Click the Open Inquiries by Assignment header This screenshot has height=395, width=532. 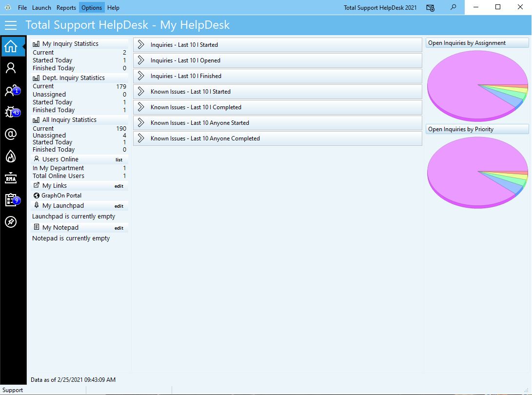477,43
